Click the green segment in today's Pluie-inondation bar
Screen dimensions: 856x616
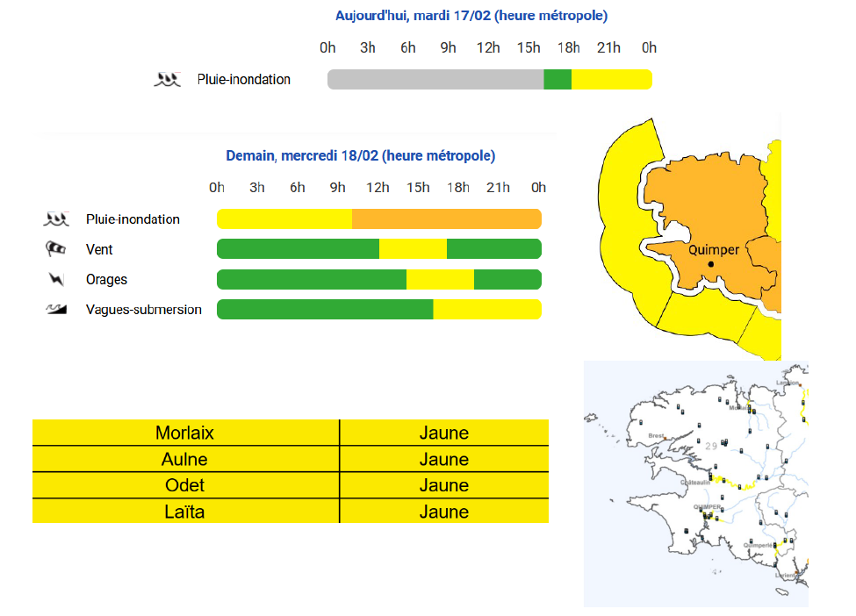coord(557,79)
